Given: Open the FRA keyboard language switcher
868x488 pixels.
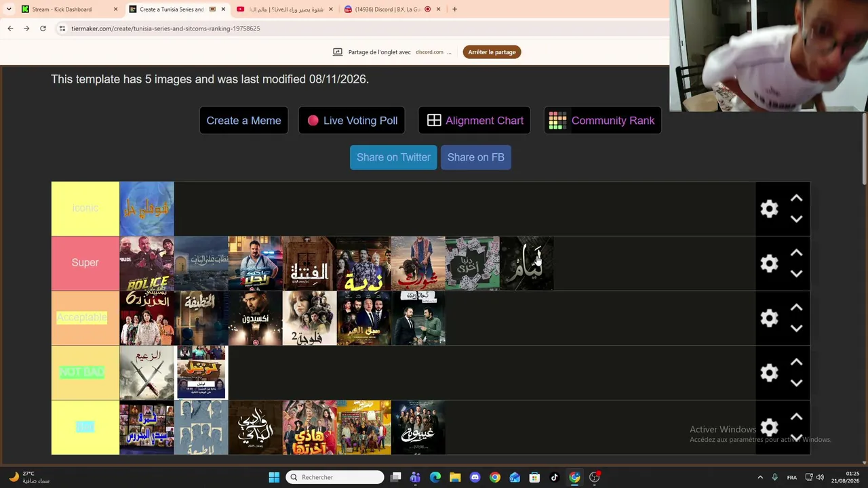Looking at the screenshot, I should coord(792,477).
